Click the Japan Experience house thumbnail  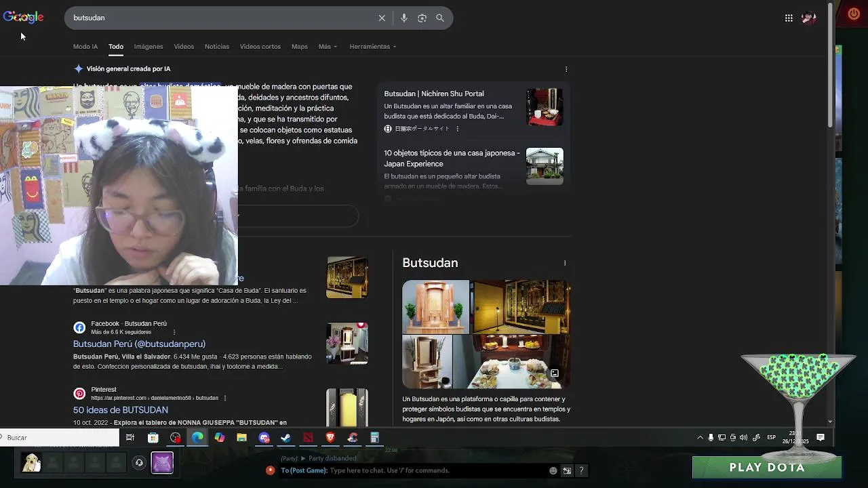pos(545,166)
